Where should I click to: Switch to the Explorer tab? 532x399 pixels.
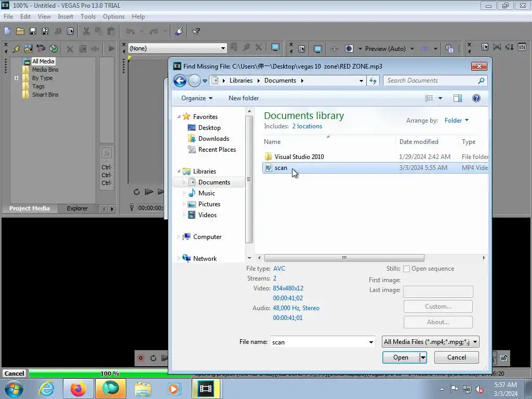tap(77, 208)
